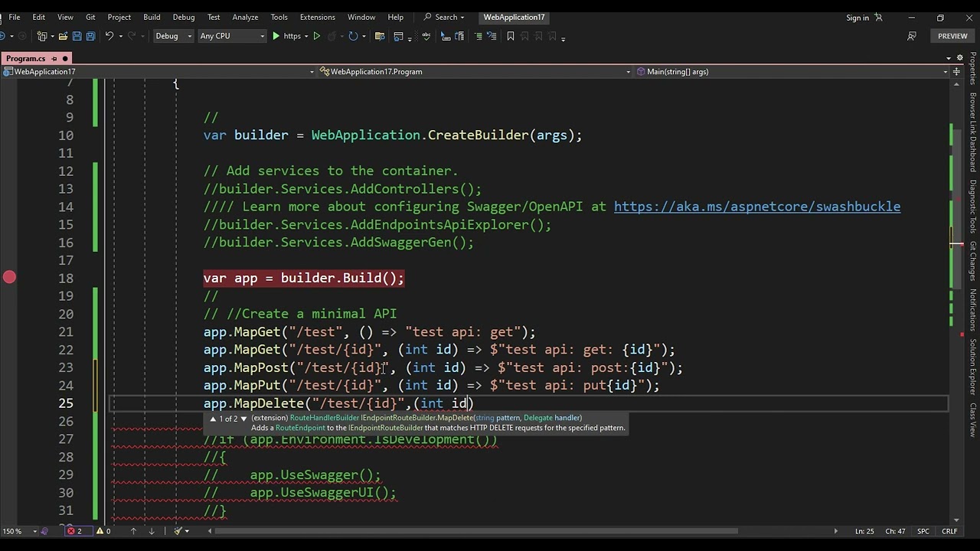
Task: Click the account icon next to Sign in
Action: click(879, 17)
